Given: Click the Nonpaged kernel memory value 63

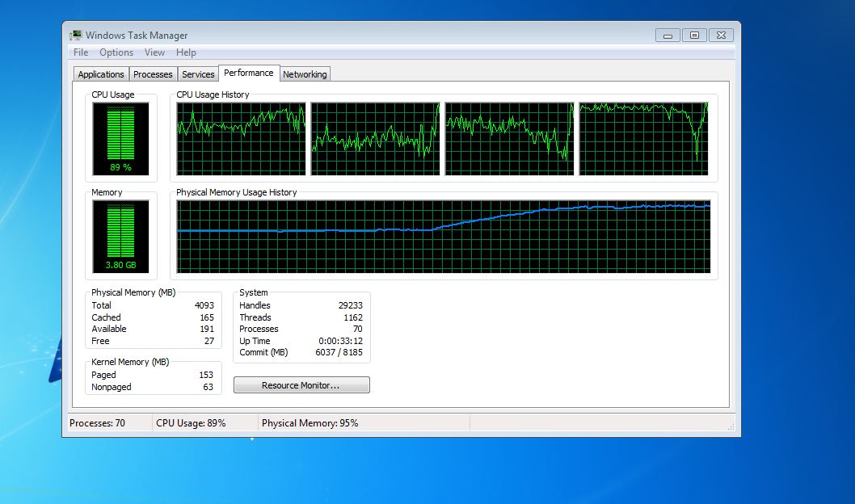Looking at the screenshot, I should click(208, 387).
